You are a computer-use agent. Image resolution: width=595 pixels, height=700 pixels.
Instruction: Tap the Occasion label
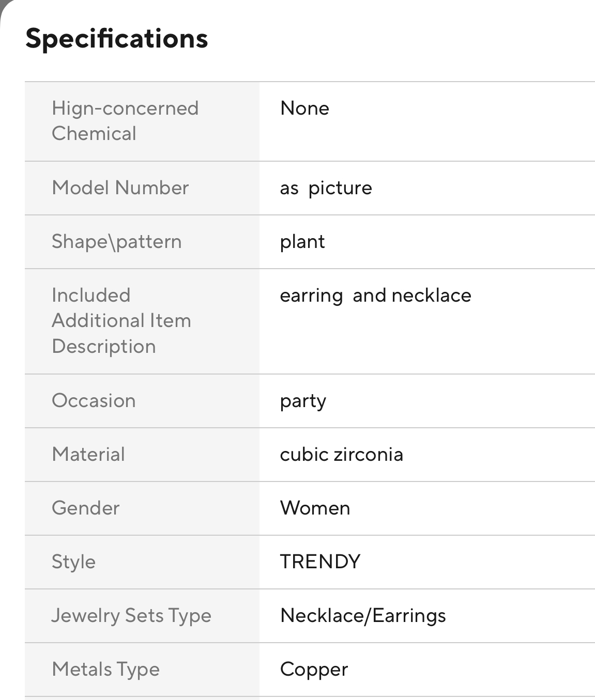(94, 401)
